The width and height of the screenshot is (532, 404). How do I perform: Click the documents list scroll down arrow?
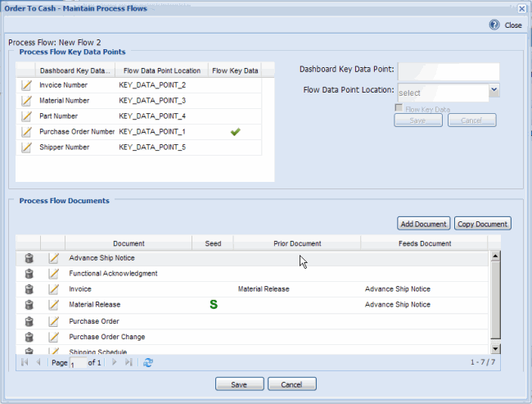(x=495, y=348)
